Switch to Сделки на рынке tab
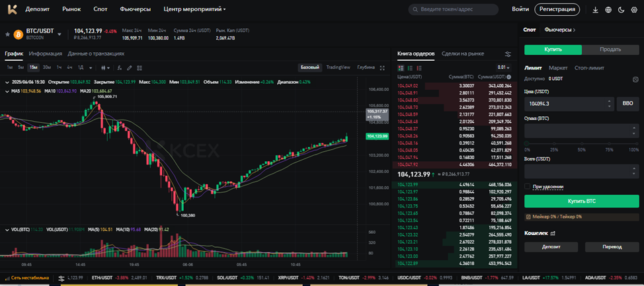 [x=462, y=54]
